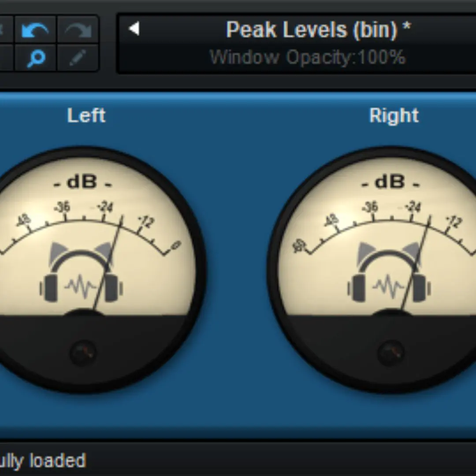Click the needle of the Left VU meter
476x476 pixels.
(x=108, y=263)
